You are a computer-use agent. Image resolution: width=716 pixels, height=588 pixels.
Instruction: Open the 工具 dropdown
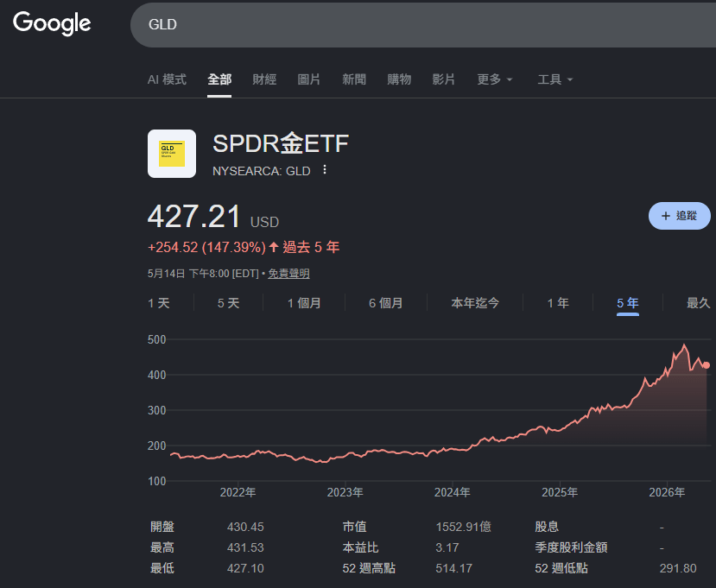click(554, 79)
